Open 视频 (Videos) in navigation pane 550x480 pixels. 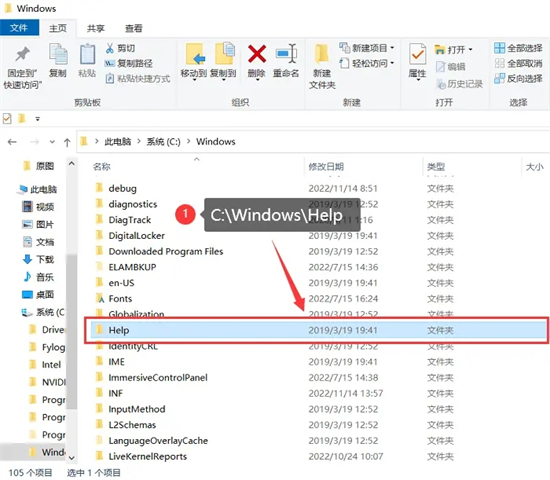point(38,207)
